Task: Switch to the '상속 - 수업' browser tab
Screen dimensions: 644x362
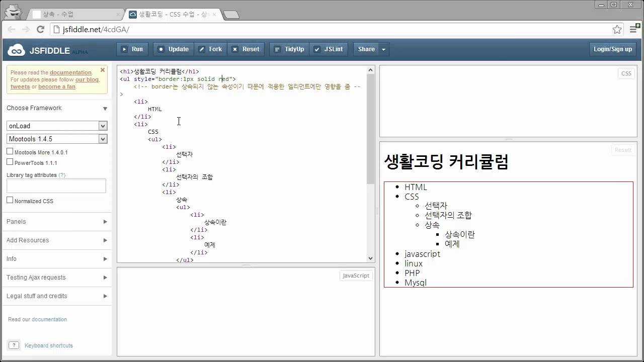Action: 76,14
